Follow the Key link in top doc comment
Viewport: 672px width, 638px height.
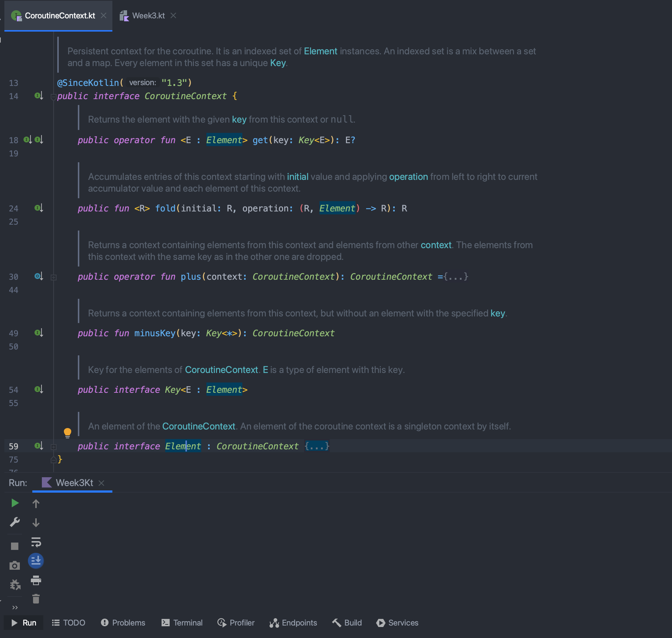tap(278, 63)
